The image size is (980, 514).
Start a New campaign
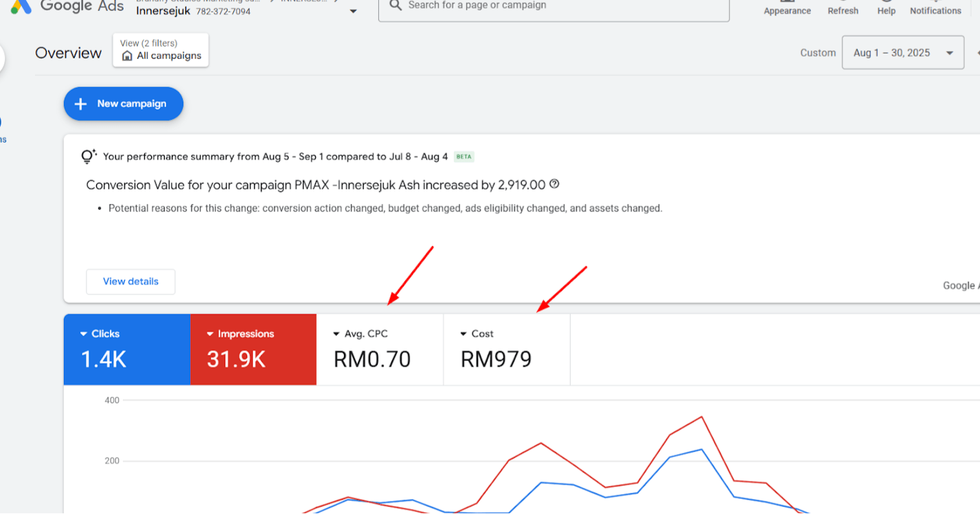[x=124, y=104]
